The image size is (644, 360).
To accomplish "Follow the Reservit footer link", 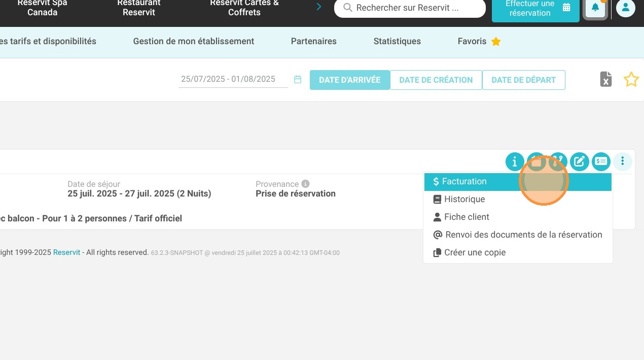I will pyautogui.click(x=67, y=252).
